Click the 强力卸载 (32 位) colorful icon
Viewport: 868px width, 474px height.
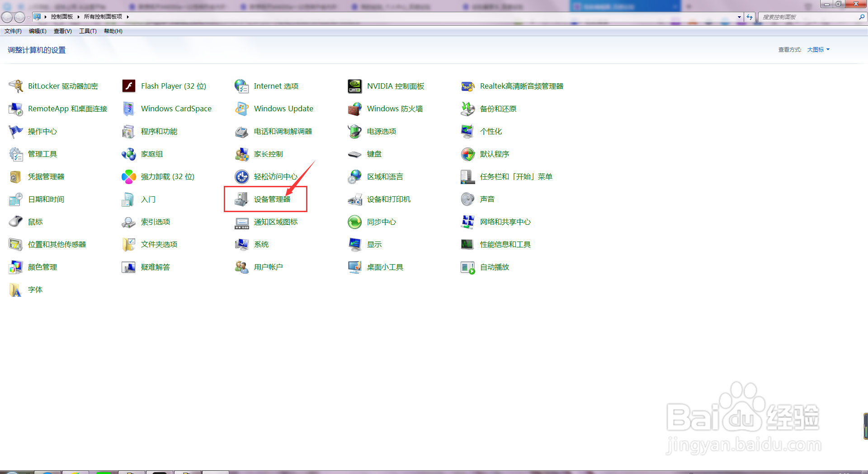click(129, 176)
